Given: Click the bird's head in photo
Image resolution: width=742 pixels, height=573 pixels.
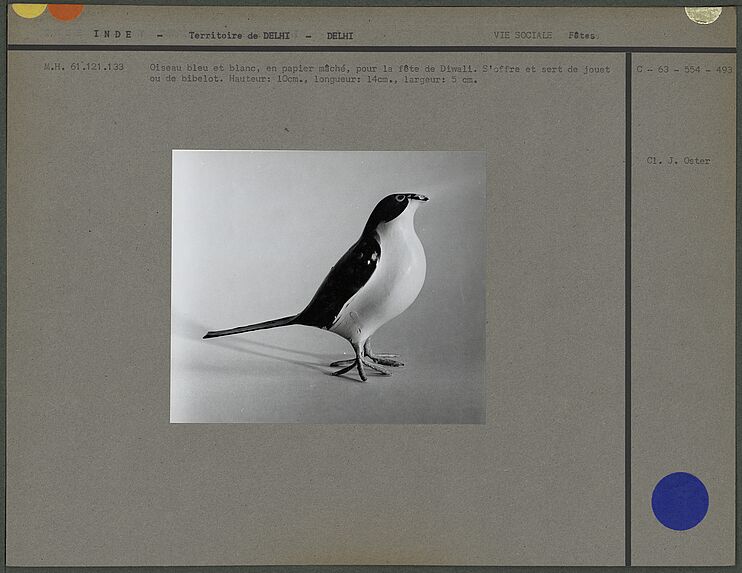Looking at the screenshot, I should pos(399,205).
